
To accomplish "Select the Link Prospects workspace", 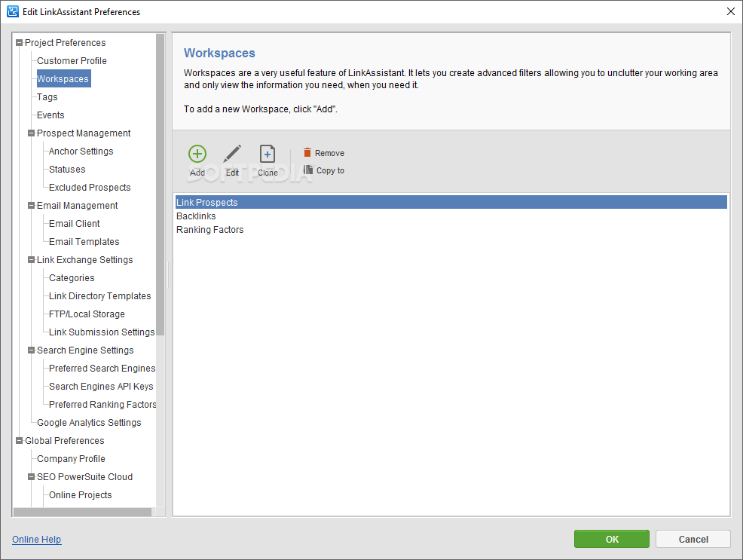I will click(x=451, y=202).
